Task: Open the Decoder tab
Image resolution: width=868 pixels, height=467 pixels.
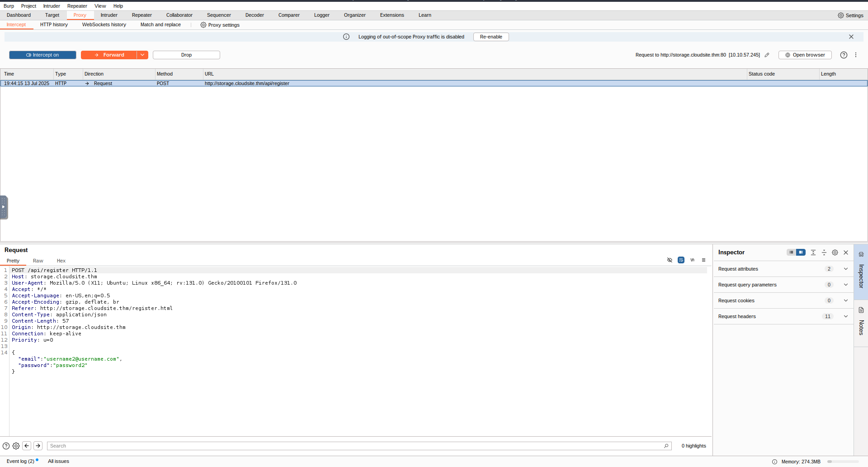Action: (x=255, y=15)
